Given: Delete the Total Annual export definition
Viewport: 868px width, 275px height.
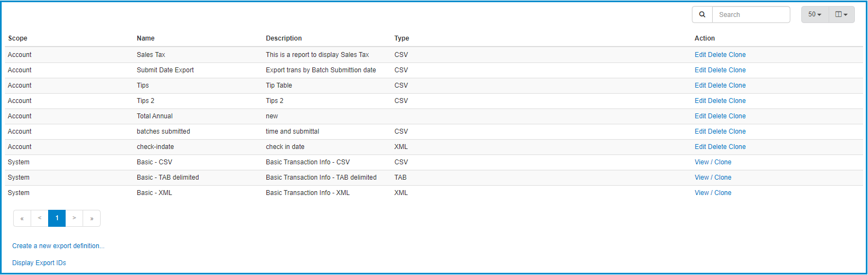Looking at the screenshot, I should 717,116.
